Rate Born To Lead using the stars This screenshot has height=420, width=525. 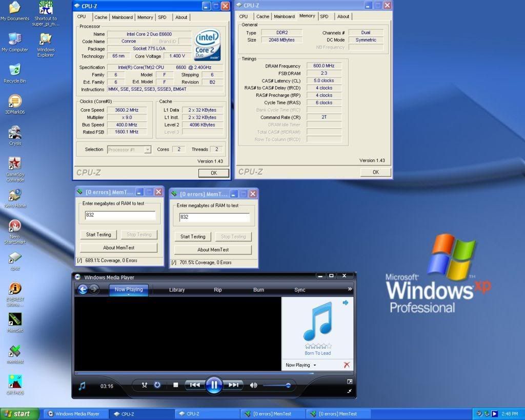(318, 346)
